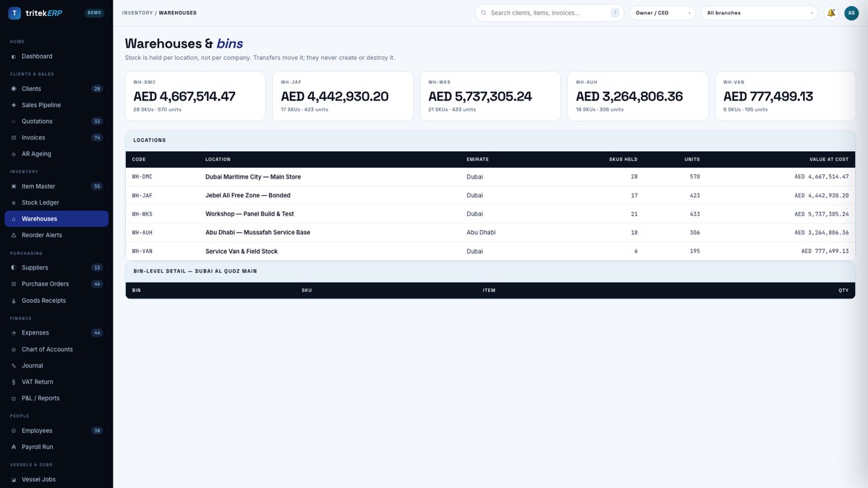The width and height of the screenshot is (868, 488).
Task: Open P&L / Reports menu item
Action: pos(56,398)
